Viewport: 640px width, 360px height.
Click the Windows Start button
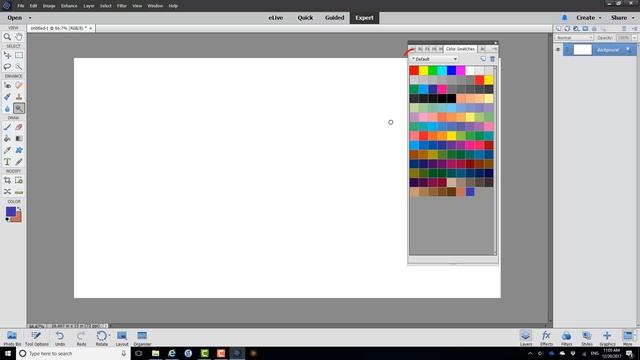pos(8,353)
